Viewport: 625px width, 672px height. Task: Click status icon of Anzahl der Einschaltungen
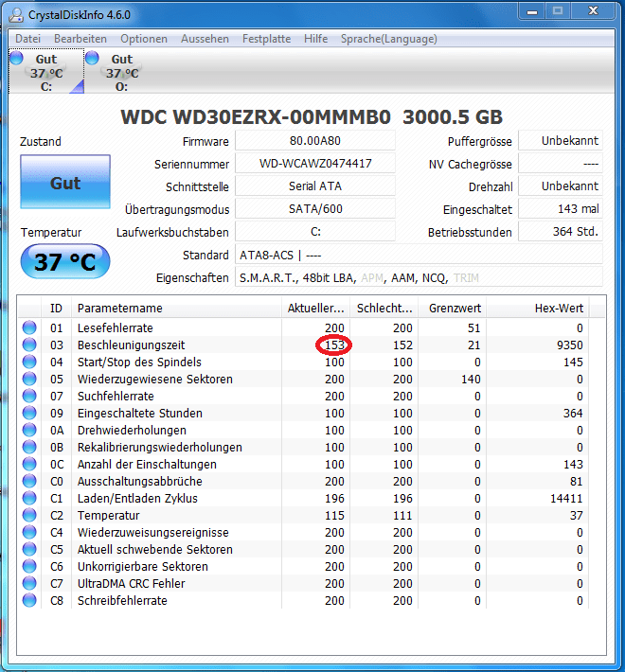tap(29, 464)
